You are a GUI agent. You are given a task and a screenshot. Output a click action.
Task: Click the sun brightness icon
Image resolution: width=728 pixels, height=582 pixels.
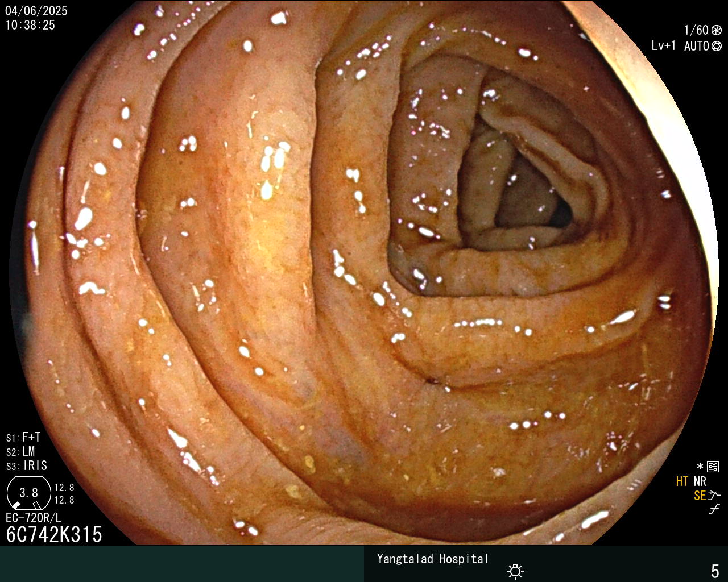[x=515, y=571]
